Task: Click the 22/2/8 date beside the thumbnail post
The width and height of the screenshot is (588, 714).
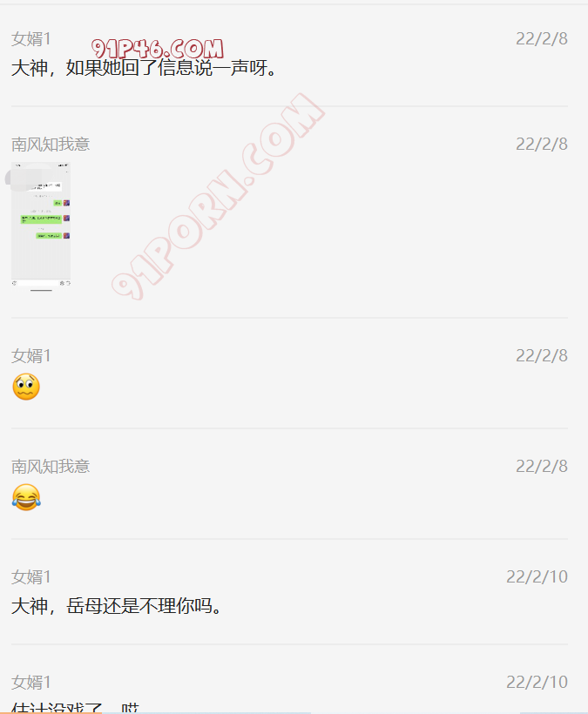Action: coord(542,145)
